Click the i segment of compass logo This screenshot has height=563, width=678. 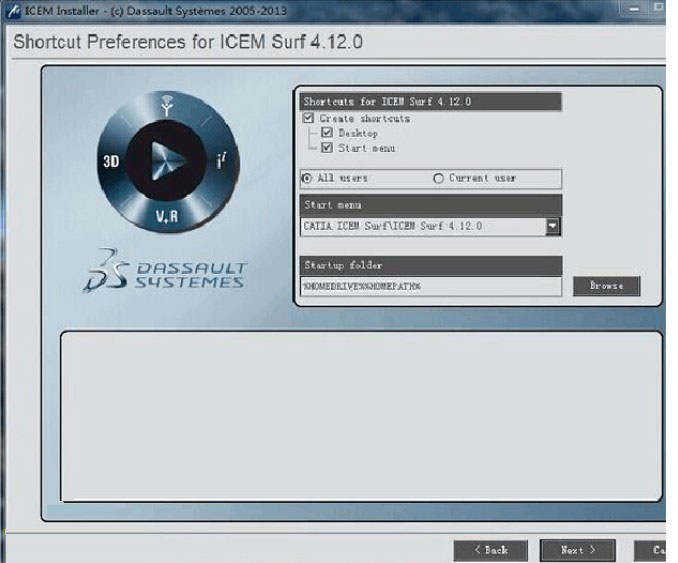pyautogui.click(x=221, y=161)
